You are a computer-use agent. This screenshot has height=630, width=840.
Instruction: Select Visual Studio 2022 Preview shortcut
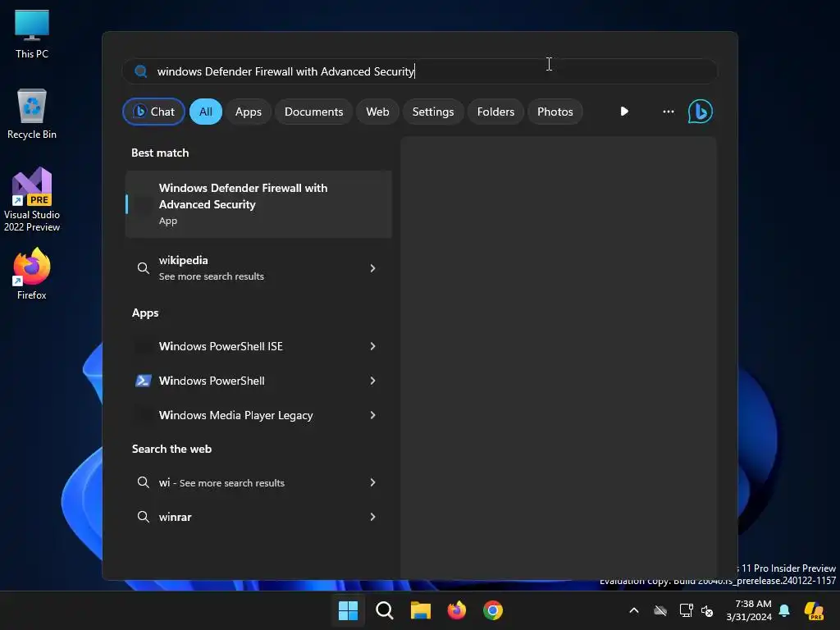pyautogui.click(x=32, y=199)
